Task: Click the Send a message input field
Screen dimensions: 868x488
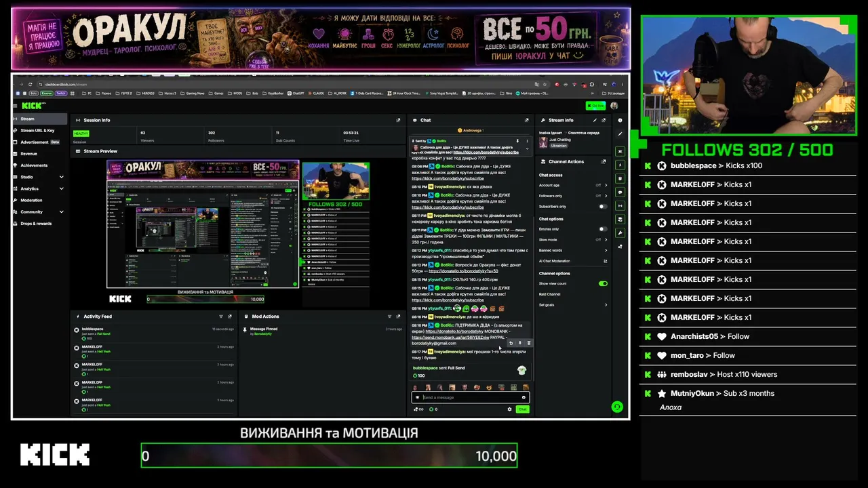Action: [470, 397]
